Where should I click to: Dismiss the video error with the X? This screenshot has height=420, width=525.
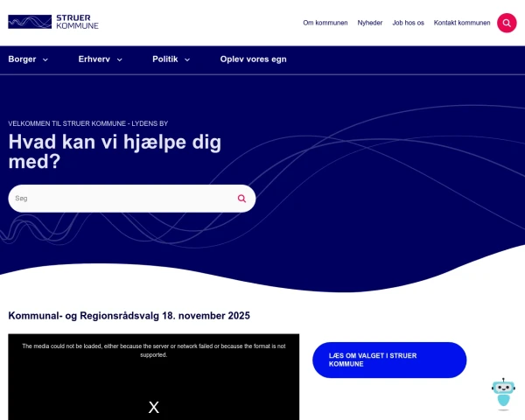154,407
